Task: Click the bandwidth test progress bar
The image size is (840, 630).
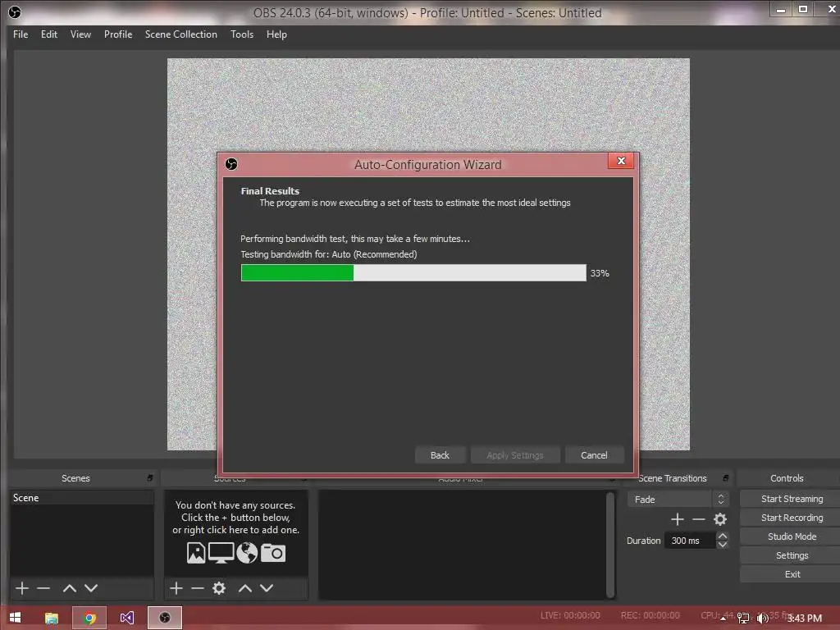Action: point(413,272)
